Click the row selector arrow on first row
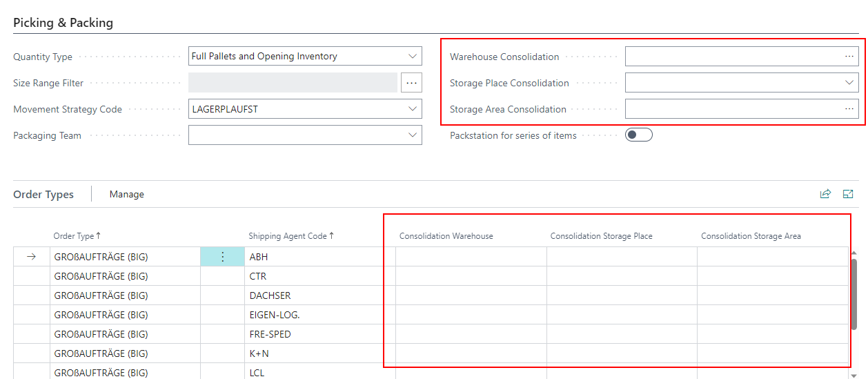868x379 pixels. [31, 257]
